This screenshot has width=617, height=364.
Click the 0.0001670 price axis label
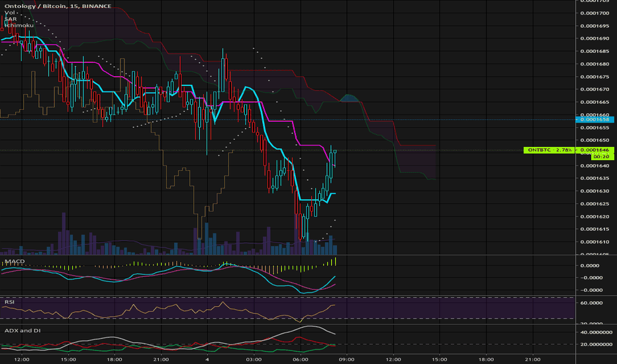pos(594,89)
